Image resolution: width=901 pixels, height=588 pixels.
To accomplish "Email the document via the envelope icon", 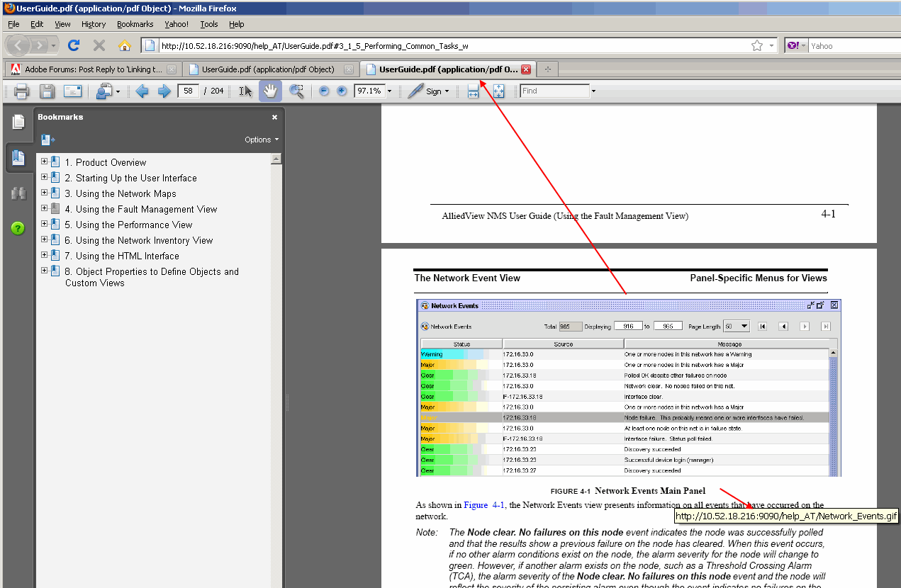I will click(x=73, y=91).
